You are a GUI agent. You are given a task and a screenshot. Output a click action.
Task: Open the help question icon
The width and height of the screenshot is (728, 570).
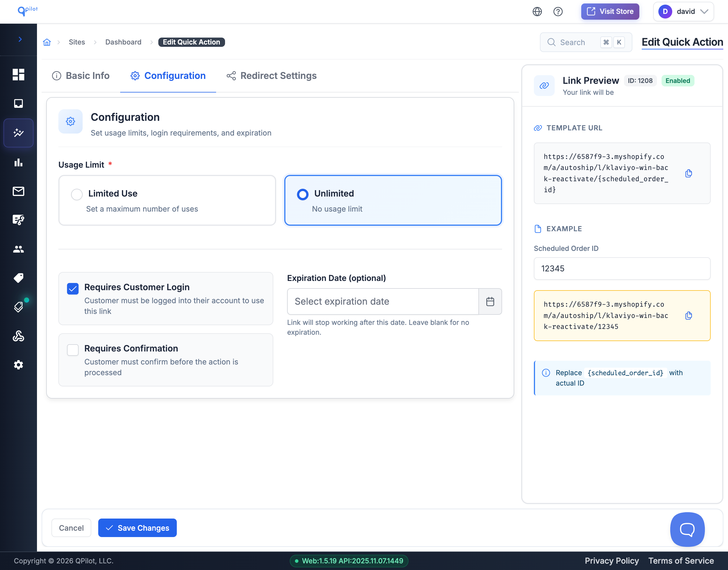(x=558, y=11)
